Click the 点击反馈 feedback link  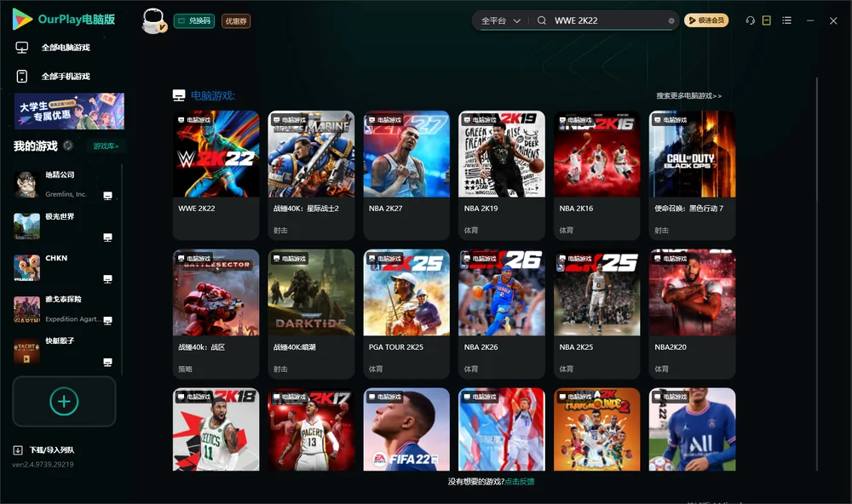(520, 481)
